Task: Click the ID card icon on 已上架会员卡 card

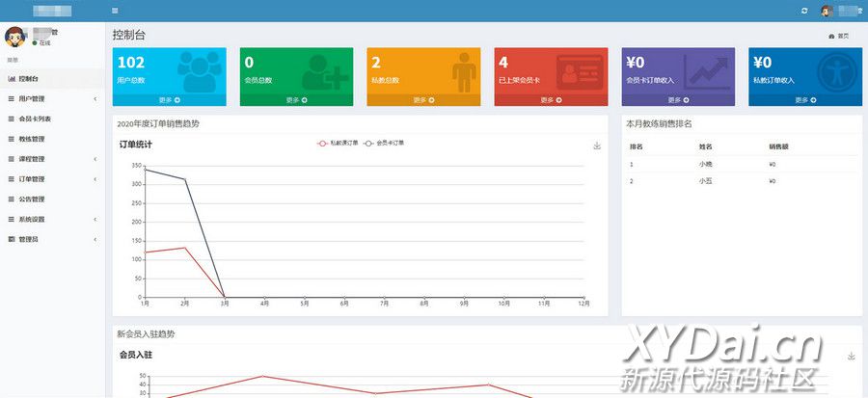Action: click(x=579, y=72)
